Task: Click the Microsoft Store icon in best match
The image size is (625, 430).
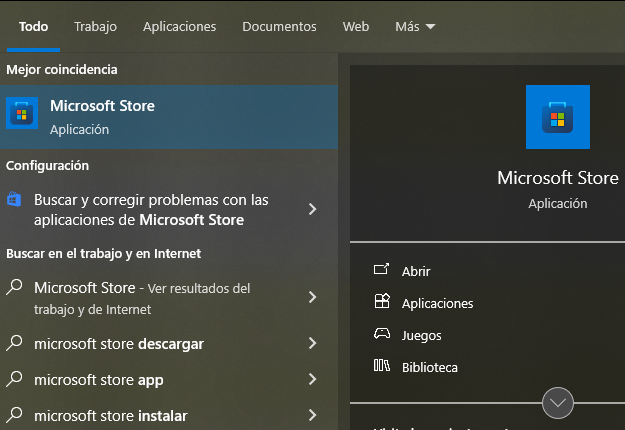Action: [x=22, y=113]
